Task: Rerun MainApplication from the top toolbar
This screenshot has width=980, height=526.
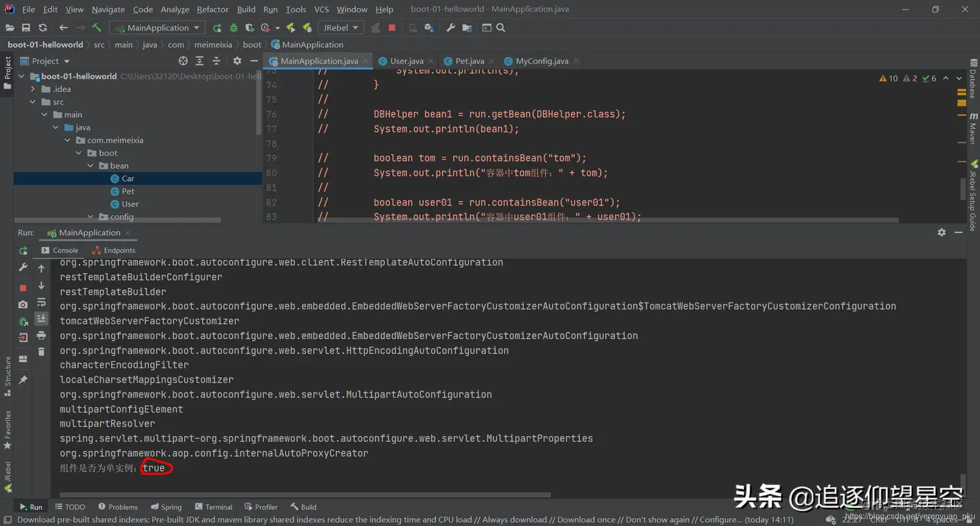Action: (x=217, y=28)
